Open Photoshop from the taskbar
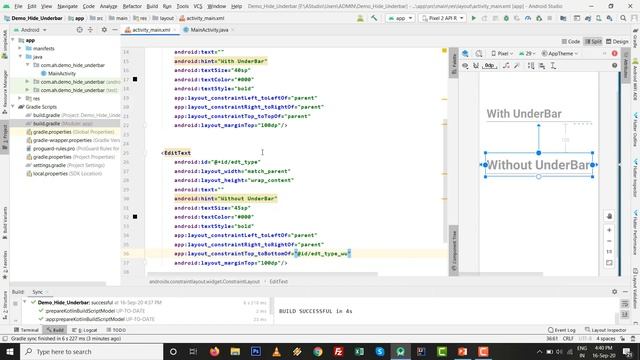 pos(256,351)
